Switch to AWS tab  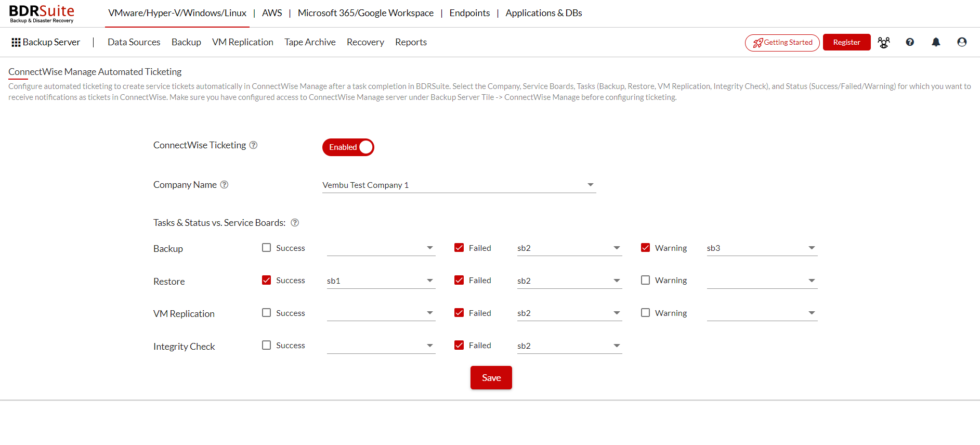pyautogui.click(x=272, y=13)
